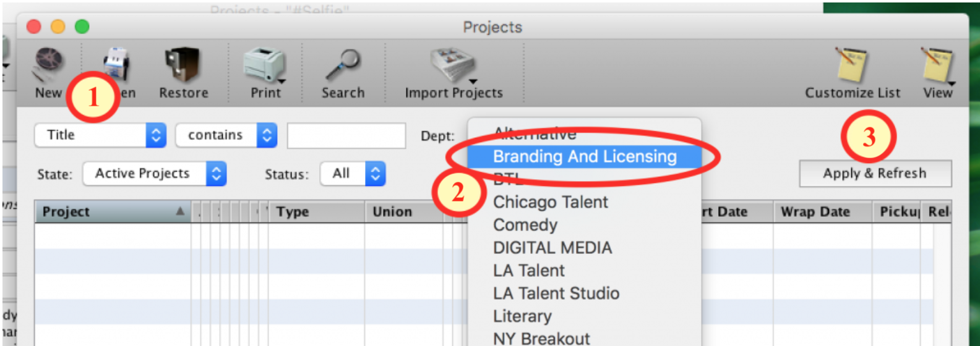This screenshot has height=346, width=980.
Task: Open the contains operator dropdown
Action: pos(226,135)
